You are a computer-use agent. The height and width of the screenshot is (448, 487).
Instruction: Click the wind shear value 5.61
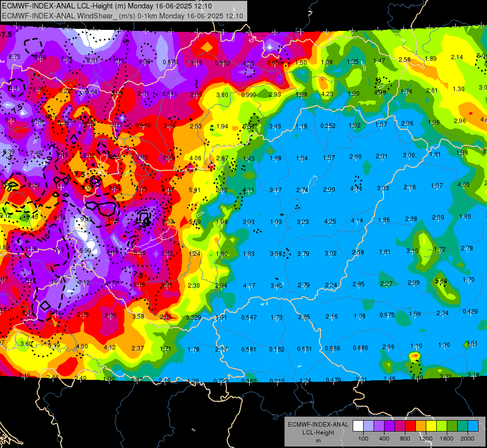(195, 190)
